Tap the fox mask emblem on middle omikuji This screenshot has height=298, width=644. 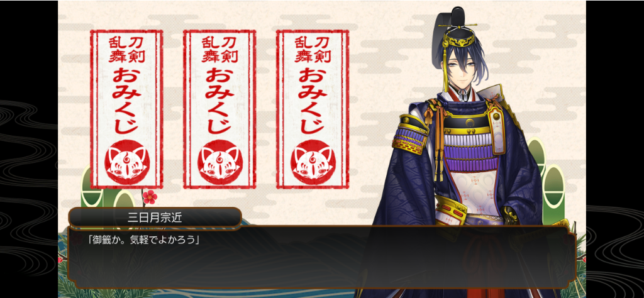220,162
